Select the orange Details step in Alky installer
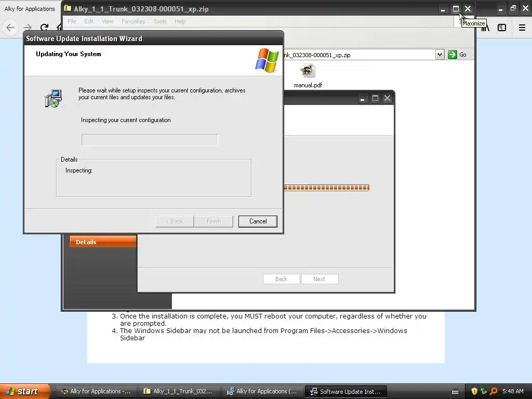532x399 pixels. pos(103,242)
